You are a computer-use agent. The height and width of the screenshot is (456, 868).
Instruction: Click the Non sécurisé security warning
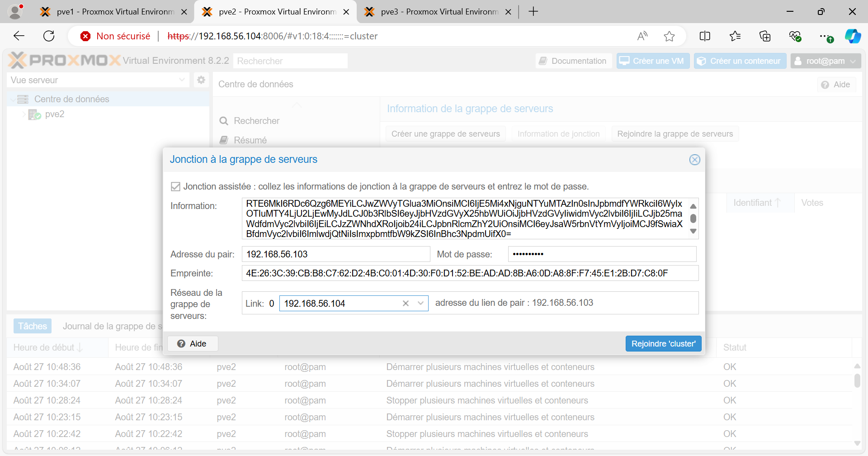(x=115, y=36)
